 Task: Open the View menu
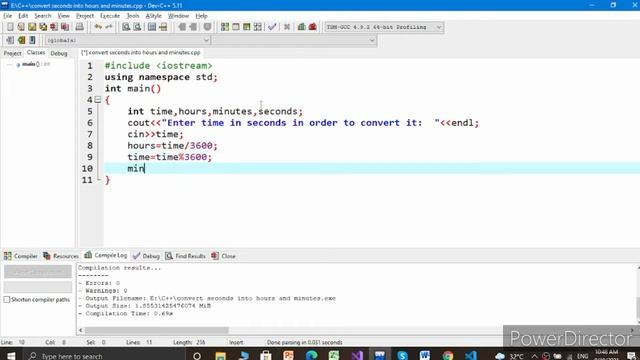[x=63, y=16]
